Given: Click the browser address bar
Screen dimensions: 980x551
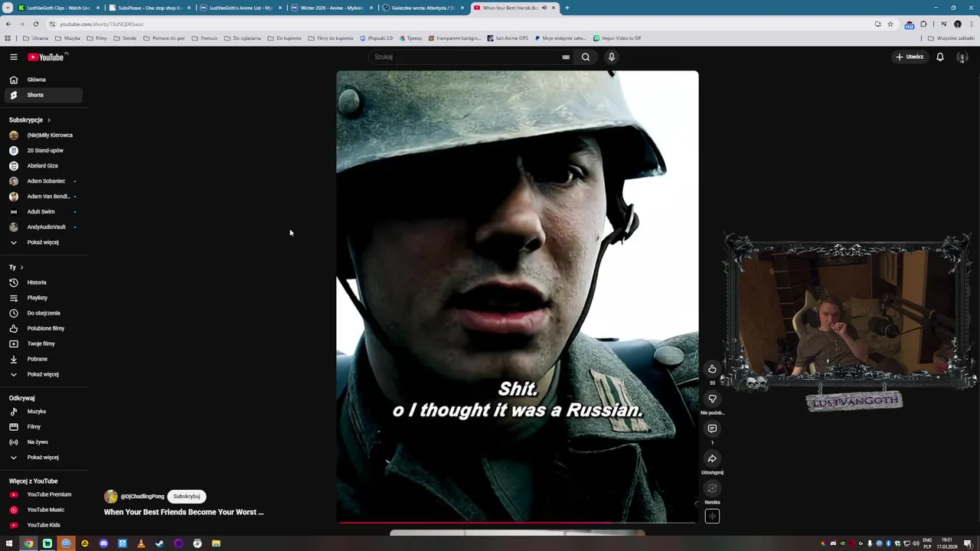Looking at the screenshot, I should click(x=459, y=24).
